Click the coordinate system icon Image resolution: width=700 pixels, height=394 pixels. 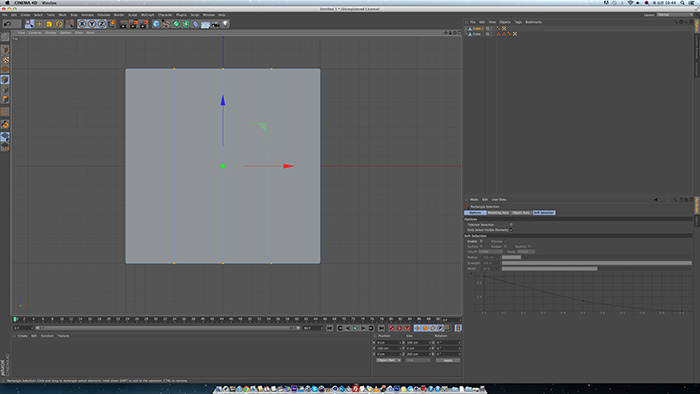click(x=112, y=24)
